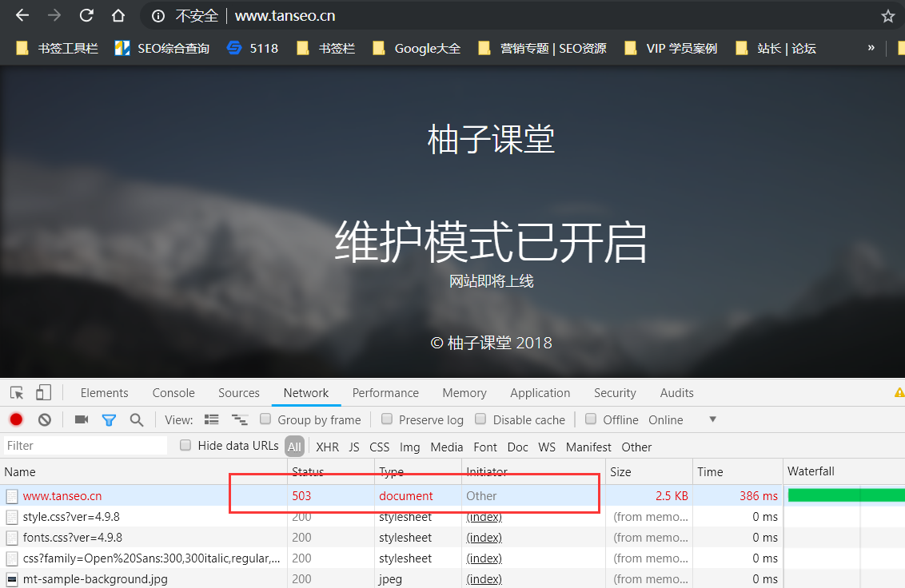Open the 营销专题 | SEO资源 bookmark folder

point(543,49)
